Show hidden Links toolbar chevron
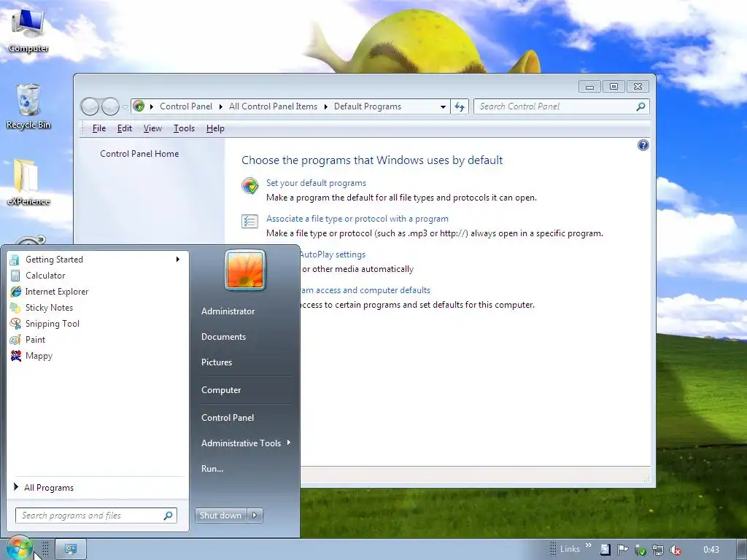 tap(589, 545)
